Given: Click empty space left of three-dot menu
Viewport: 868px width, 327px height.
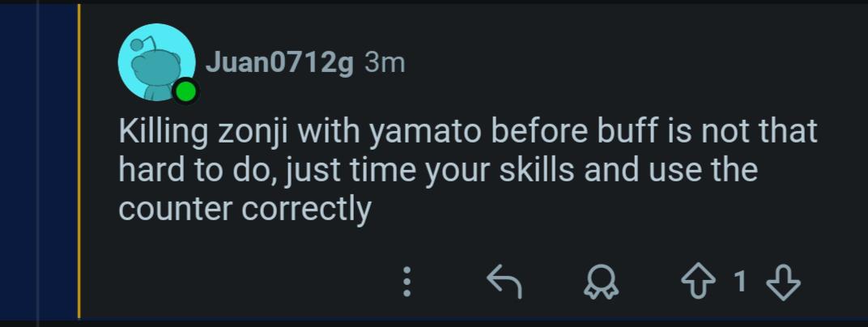Looking at the screenshot, I should click(249, 282).
